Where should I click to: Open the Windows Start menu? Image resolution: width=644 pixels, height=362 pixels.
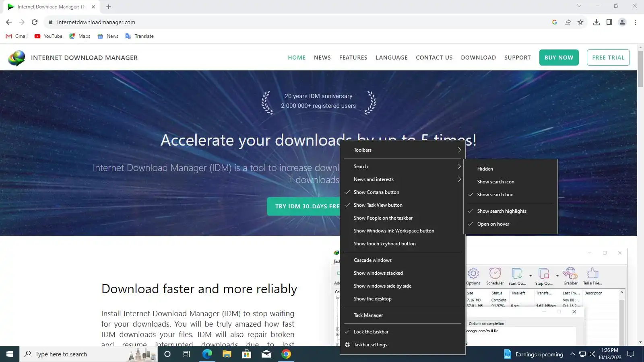tap(10, 354)
